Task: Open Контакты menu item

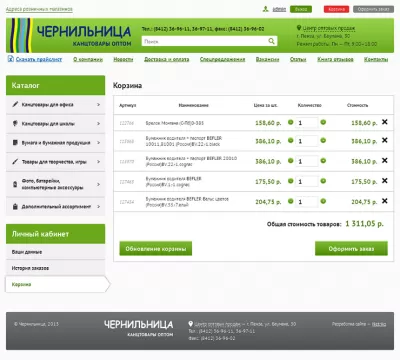Action: 376,59
